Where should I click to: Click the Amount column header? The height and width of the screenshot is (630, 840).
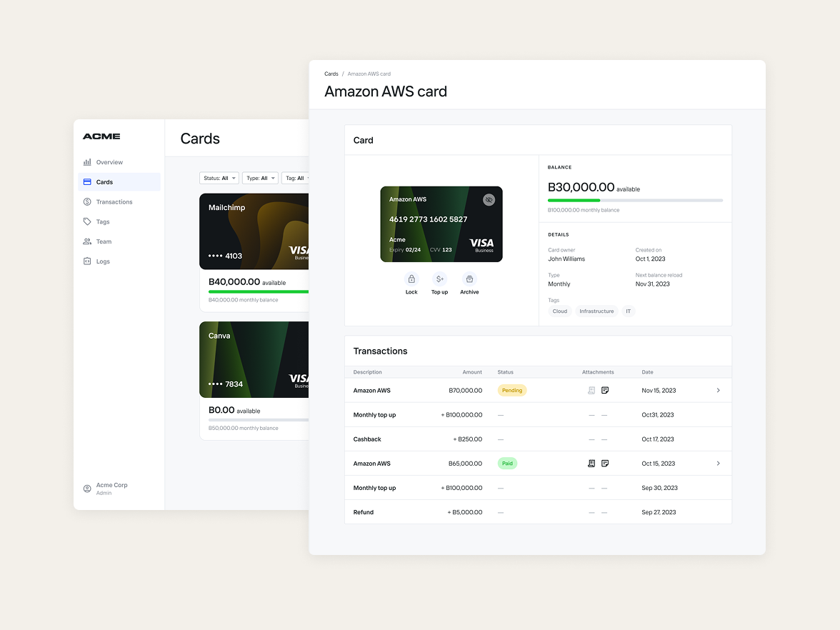(x=472, y=372)
